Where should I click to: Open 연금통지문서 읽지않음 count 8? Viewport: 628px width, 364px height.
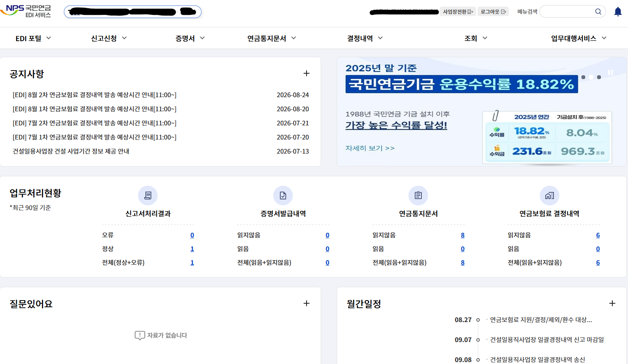click(x=463, y=235)
